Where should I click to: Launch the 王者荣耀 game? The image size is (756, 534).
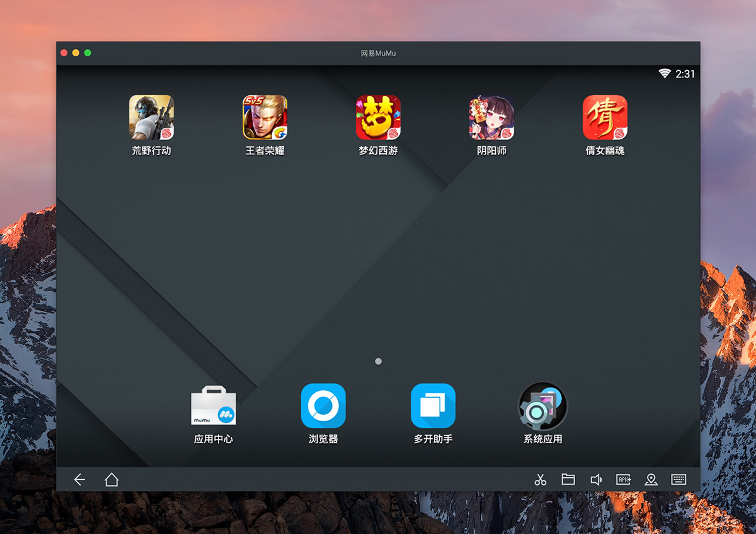coord(265,117)
